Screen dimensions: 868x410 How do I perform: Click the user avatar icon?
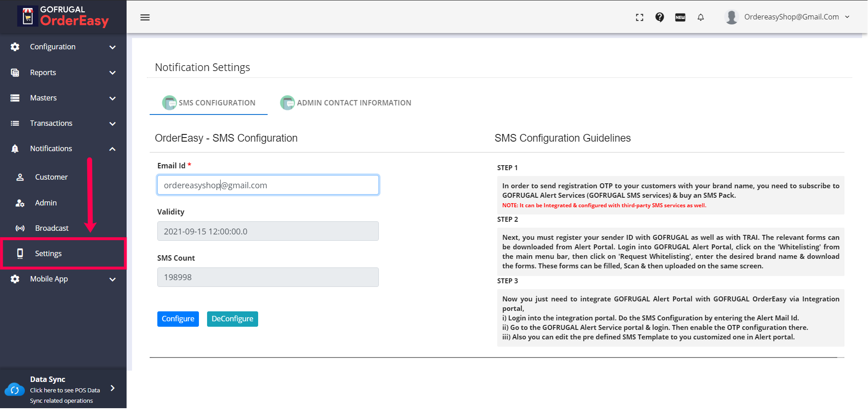point(731,17)
